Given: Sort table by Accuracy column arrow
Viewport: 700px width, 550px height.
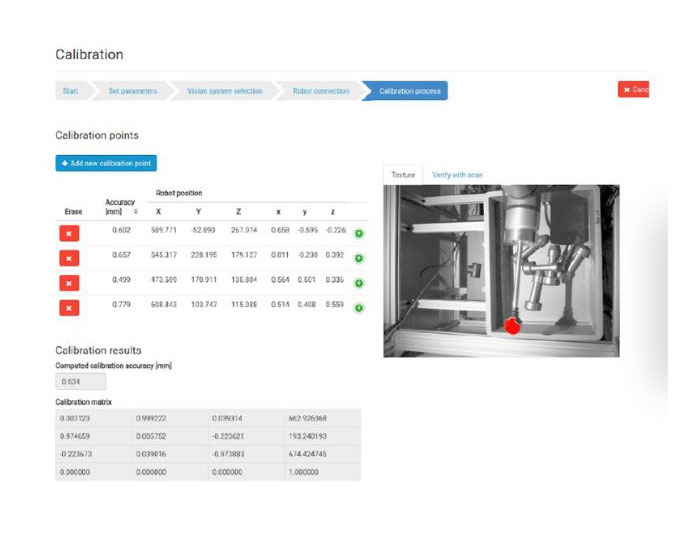Looking at the screenshot, I should point(135,209).
